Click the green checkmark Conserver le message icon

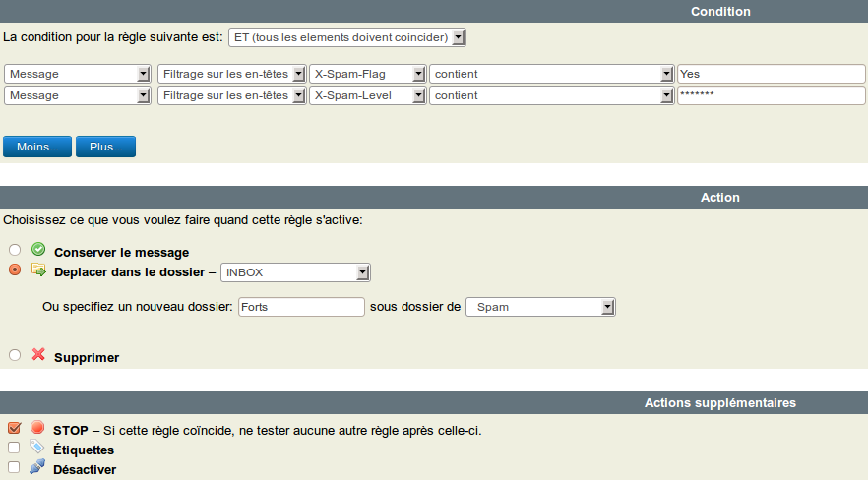38,250
